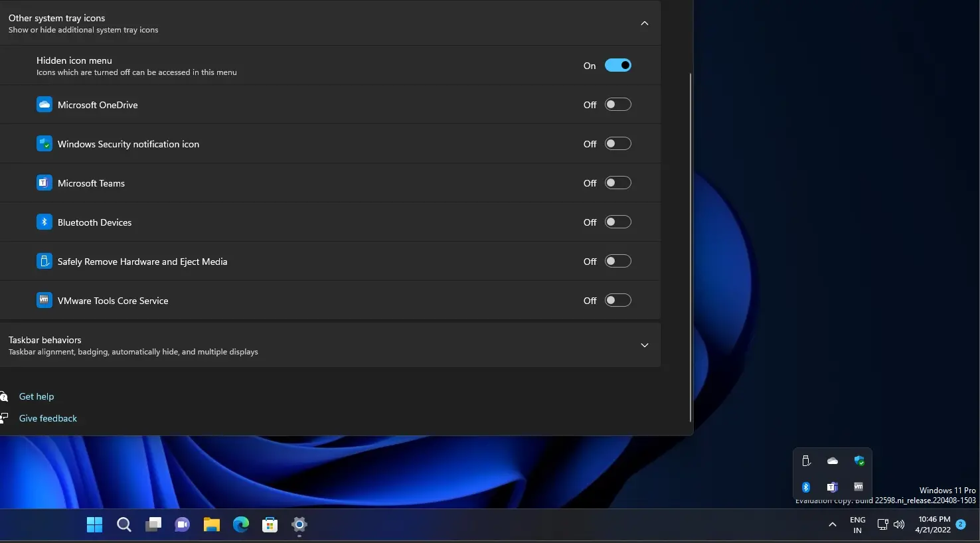The image size is (980, 543).
Task: Open the clock and date in taskbar
Action: coord(934,524)
